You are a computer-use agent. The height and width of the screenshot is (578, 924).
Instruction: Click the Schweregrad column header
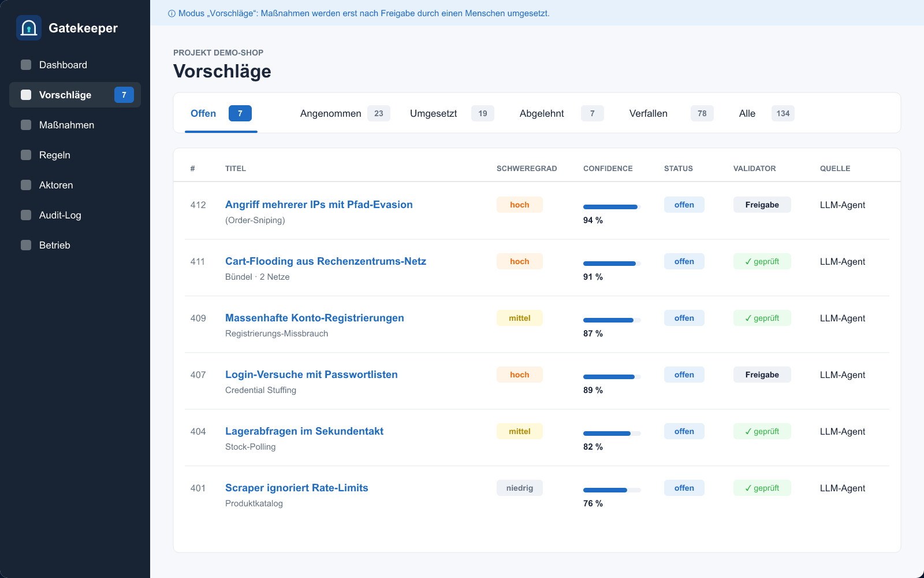click(x=527, y=169)
